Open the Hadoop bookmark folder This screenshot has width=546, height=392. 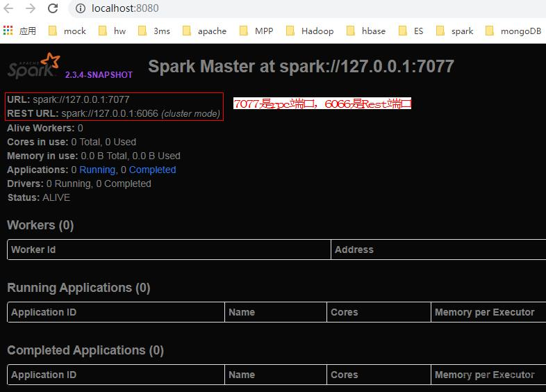(310, 31)
